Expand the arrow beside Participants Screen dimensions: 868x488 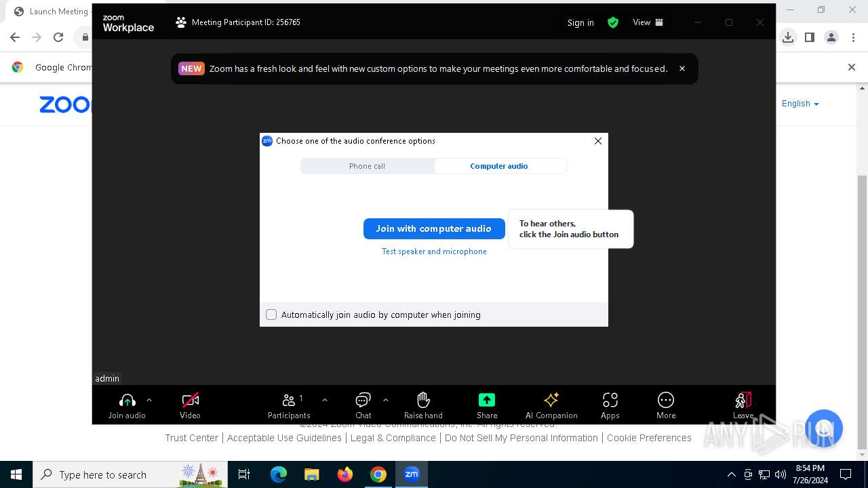coord(325,400)
